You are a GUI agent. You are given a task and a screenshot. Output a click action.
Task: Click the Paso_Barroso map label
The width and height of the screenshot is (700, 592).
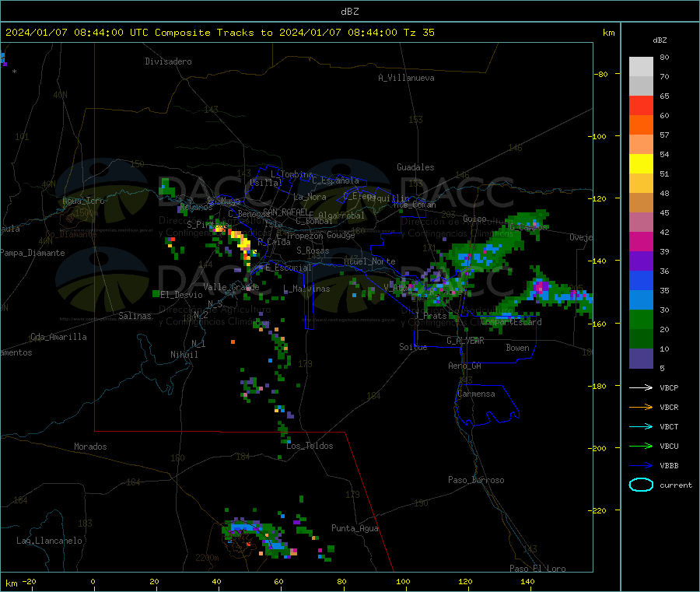[x=476, y=480]
